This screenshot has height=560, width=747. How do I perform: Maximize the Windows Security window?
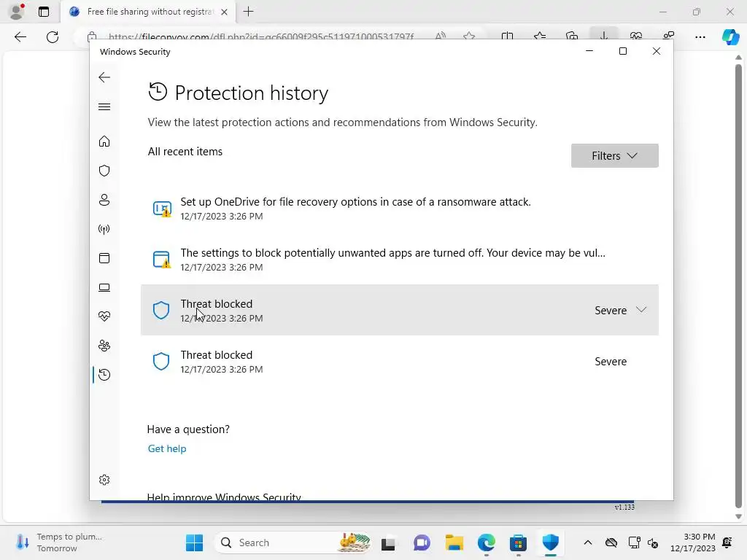[x=623, y=51]
